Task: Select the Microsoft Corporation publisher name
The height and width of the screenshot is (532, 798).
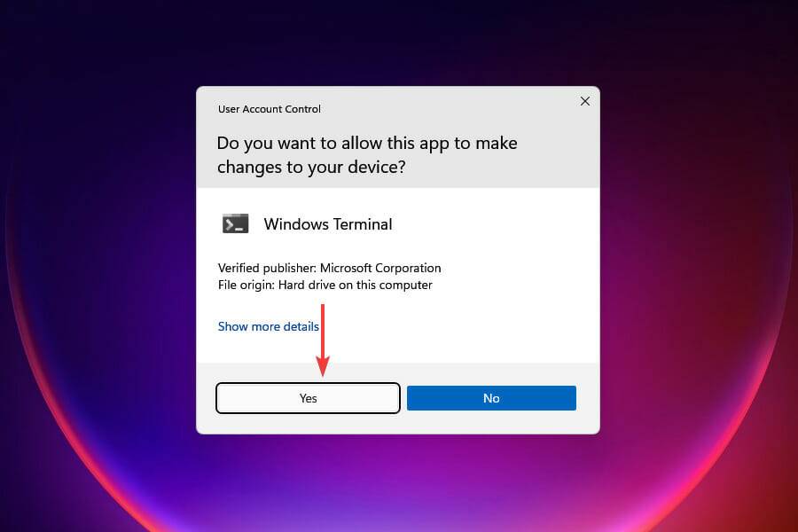Action: pyautogui.click(x=380, y=268)
